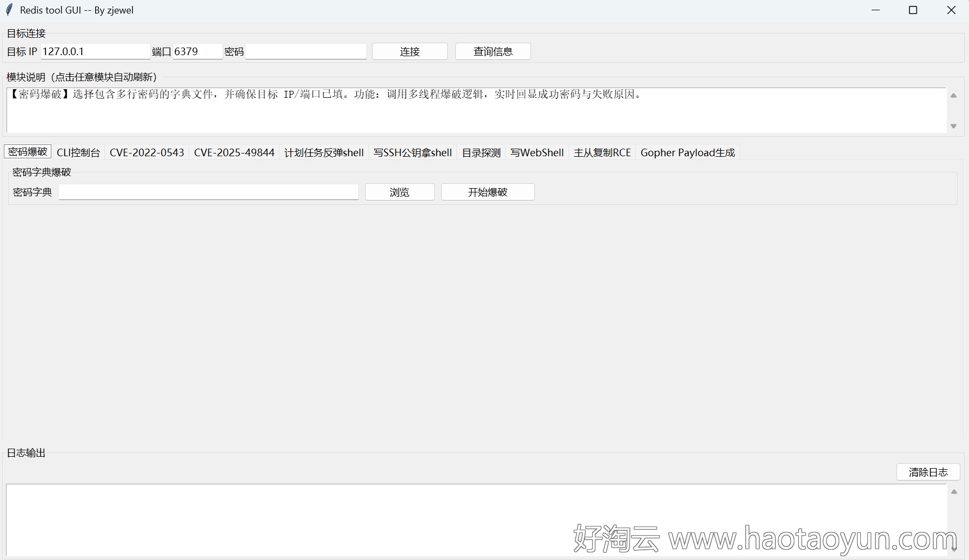The image size is (969, 560).
Task: Open the 主从复制RCE tab
Action: coord(602,152)
